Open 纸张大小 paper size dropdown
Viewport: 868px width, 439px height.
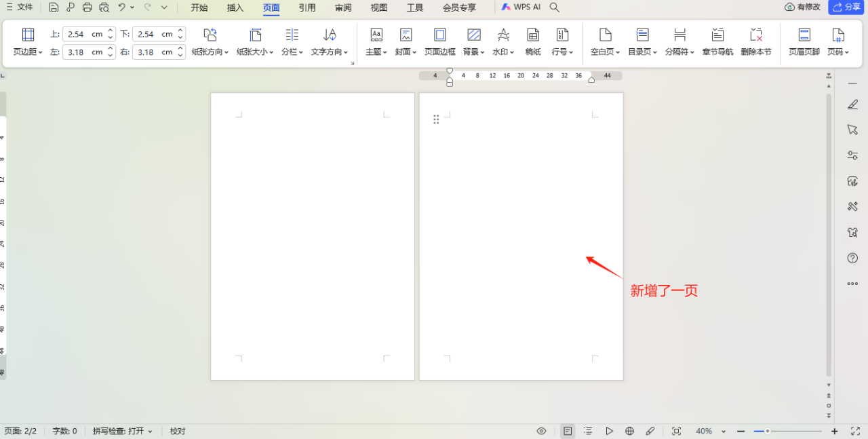[256, 42]
